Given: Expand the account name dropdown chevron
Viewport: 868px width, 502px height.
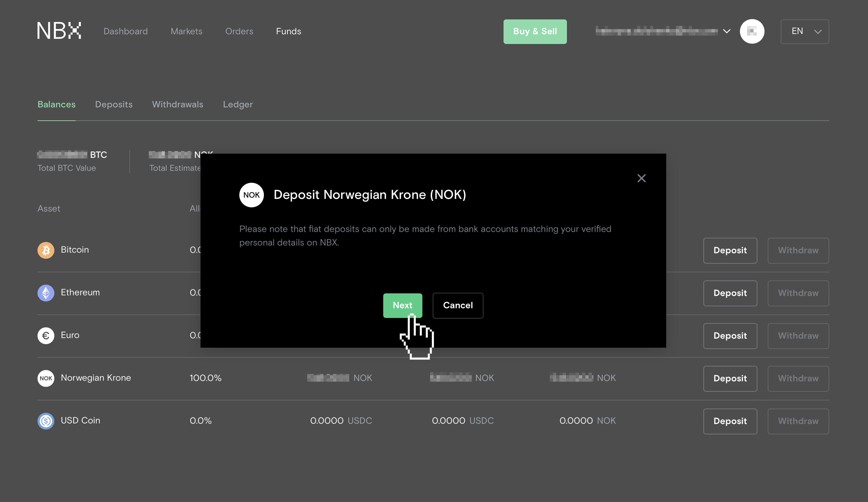Looking at the screenshot, I should (727, 31).
